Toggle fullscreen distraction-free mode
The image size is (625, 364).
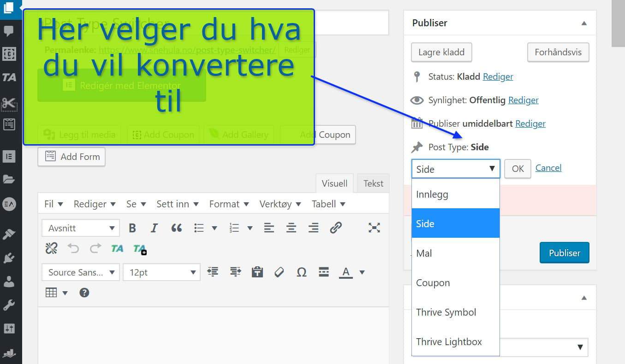click(x=374, y=228)
